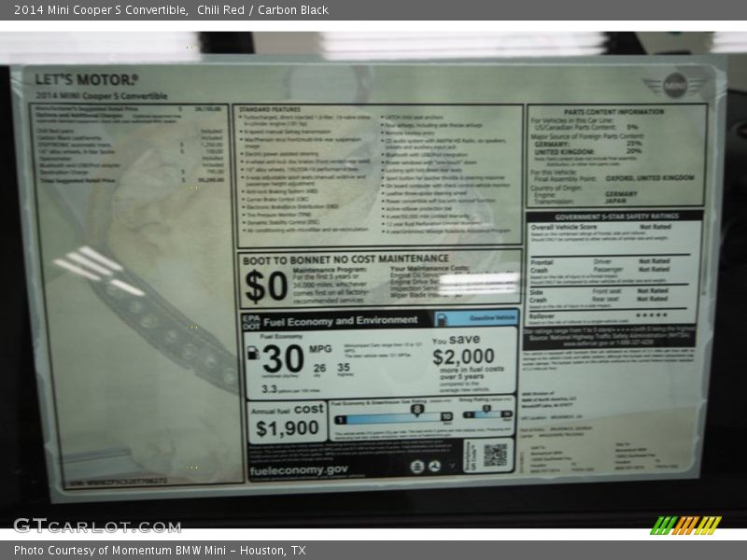The height and width of the screenshot is (560, 747).
Task: Click the rollover five-star rating
Action: pos(651,315)
